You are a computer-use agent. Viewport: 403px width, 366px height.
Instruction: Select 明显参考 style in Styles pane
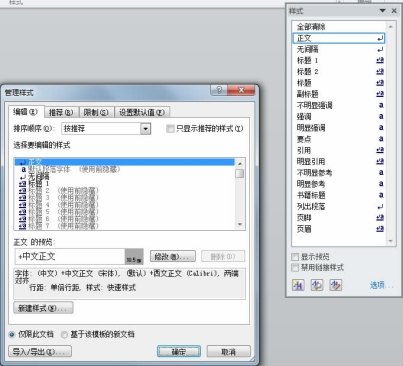[339, 184]
